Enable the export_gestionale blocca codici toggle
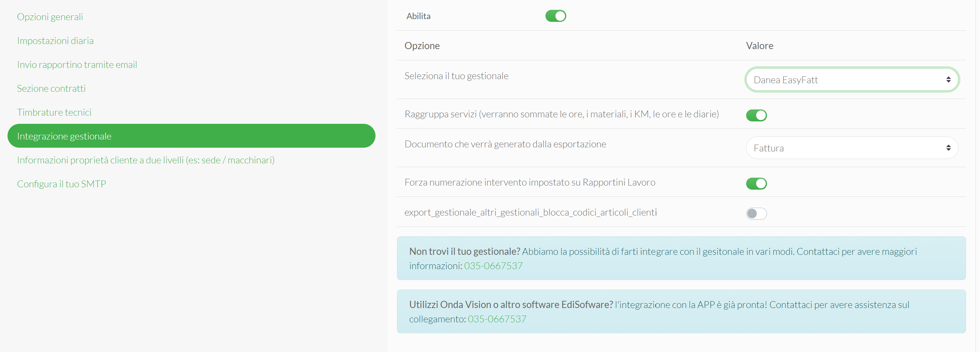The width and height of the screenshot is (980, 352). click(756, 214)
